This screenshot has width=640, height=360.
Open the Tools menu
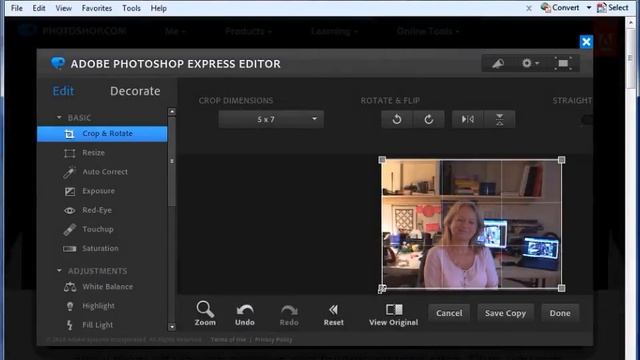(x=131, y=8)
